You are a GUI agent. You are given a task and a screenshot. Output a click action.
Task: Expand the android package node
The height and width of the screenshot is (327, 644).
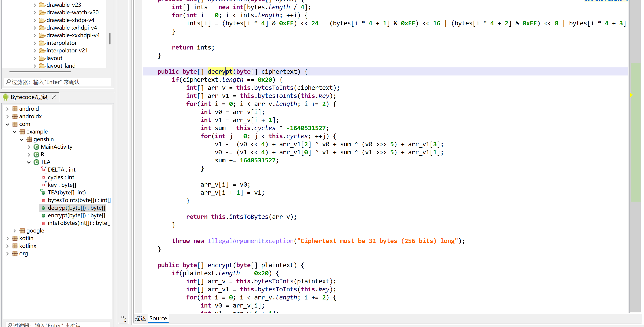(8, 109)
